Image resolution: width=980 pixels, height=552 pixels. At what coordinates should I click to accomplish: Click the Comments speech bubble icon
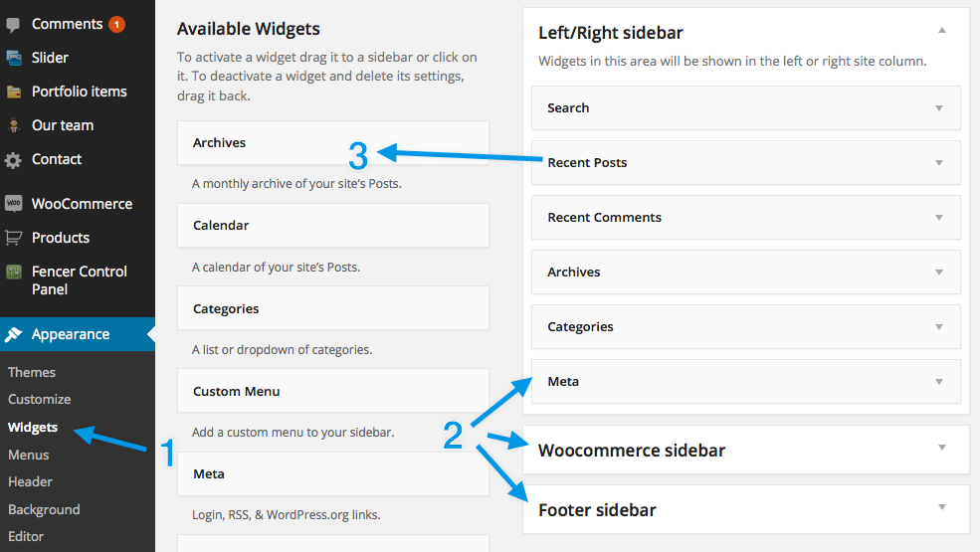click(x=14, y=24)
